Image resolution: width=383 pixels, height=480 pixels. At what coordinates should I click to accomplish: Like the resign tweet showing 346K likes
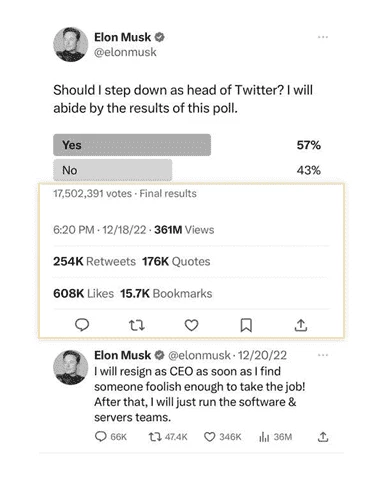[222, 437]
